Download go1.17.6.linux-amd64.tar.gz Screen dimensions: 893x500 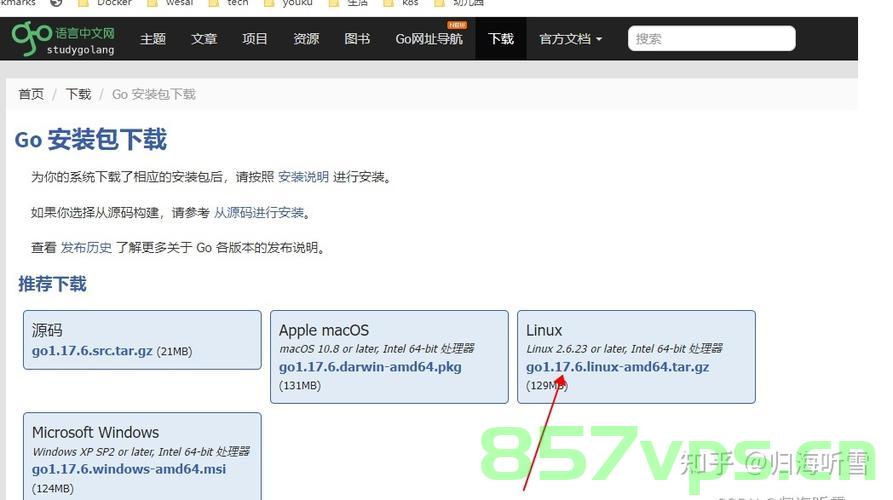click(617, 367)
